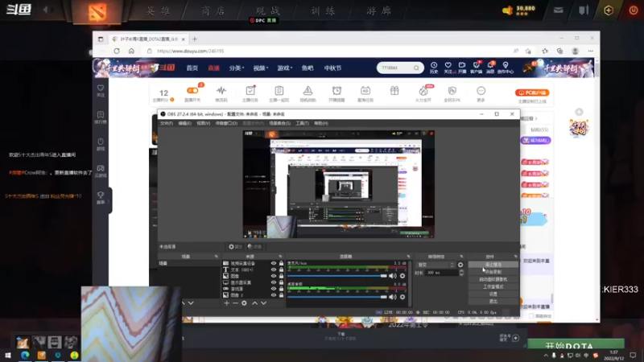The width and height of the screenshot is (644, 362).
Task: Hide the 游戏源 source via eye icon
Action: (274, 289)
